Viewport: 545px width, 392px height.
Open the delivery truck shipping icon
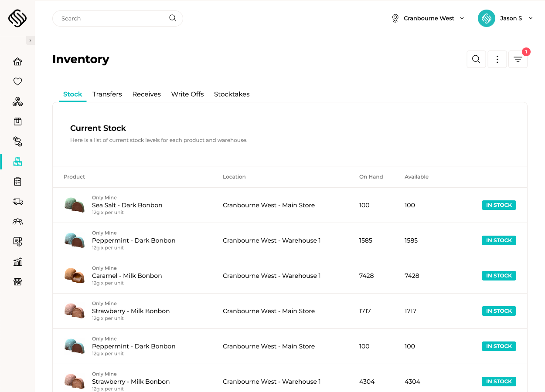coord(17,202)
